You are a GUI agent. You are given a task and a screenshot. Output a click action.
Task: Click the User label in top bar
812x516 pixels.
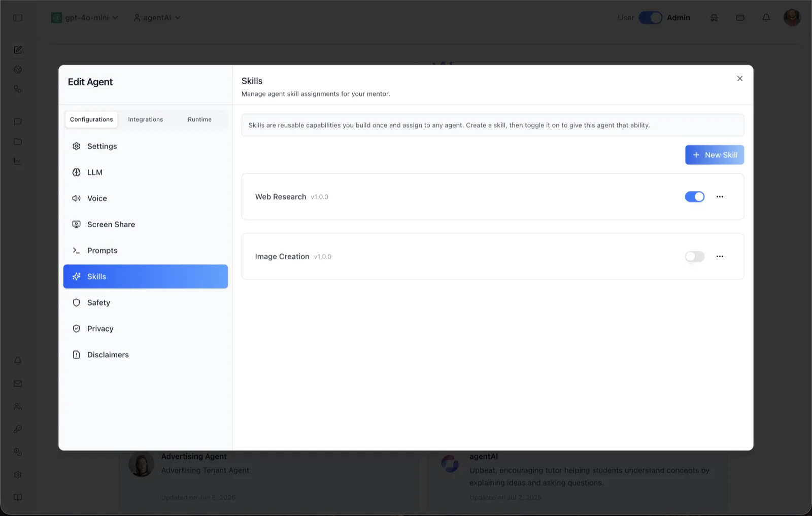(626, 18)
